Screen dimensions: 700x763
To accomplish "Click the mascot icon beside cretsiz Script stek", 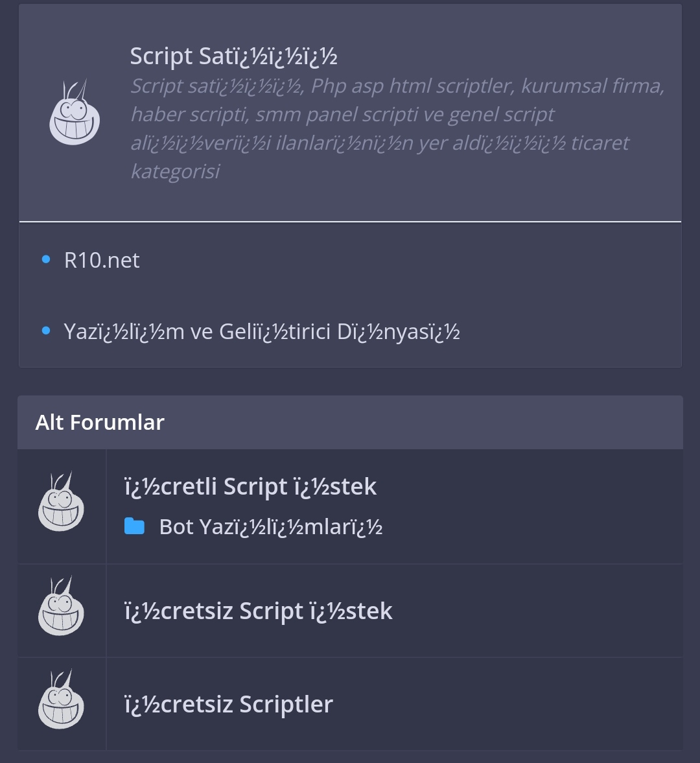I will pos(62,606).
